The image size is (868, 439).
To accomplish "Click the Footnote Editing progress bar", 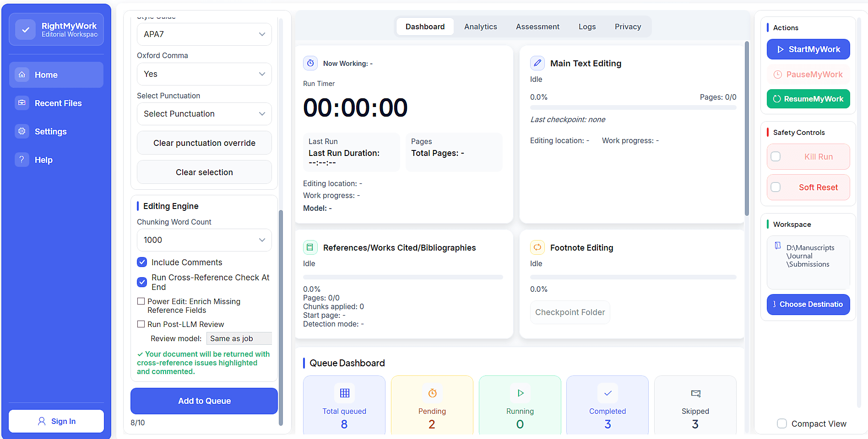I will pyautogui.click(x=633, y=277).
